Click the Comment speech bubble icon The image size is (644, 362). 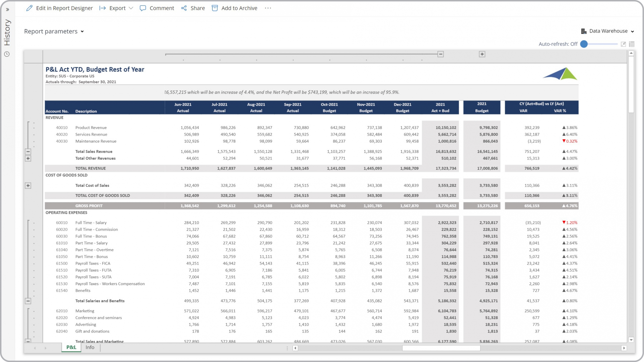click(143, 8)
